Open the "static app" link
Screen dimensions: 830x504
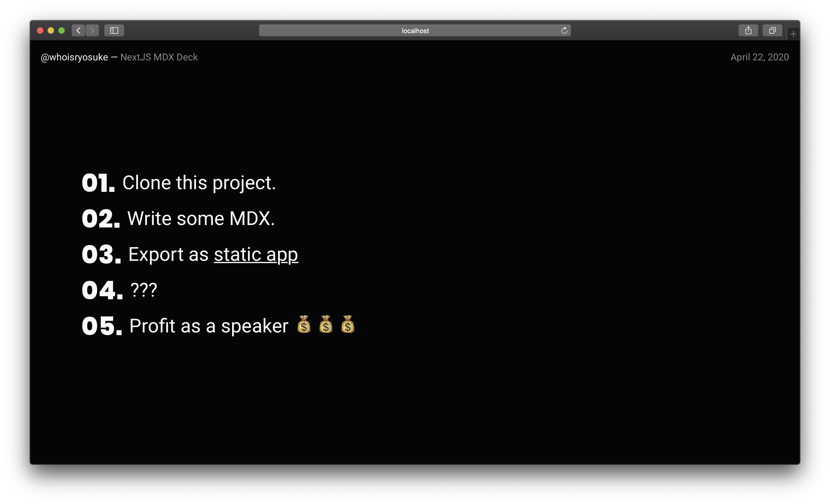coord(256,254)
